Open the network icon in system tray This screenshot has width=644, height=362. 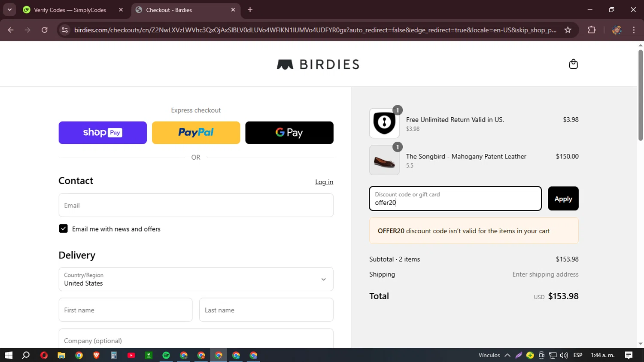553,355
